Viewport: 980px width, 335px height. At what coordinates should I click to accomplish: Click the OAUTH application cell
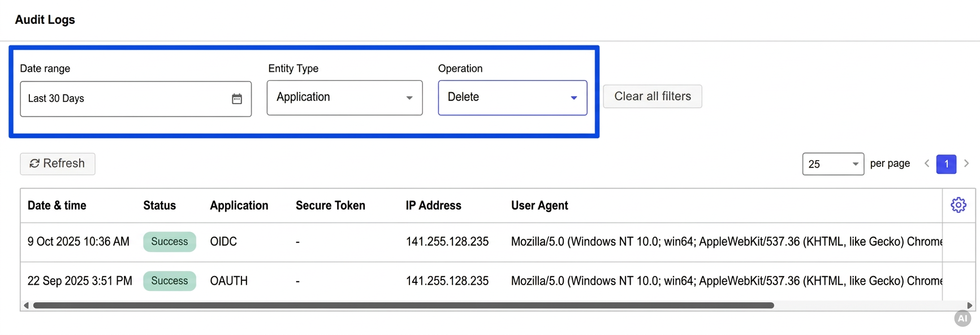(x=229, y=281)
